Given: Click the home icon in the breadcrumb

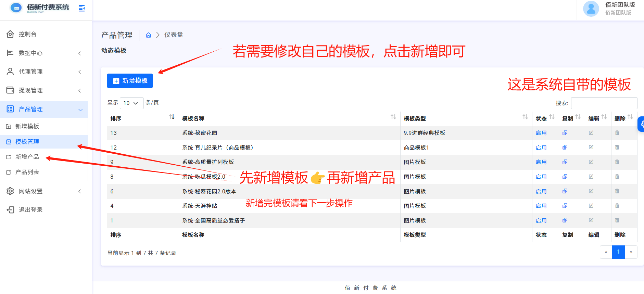Looking at the screenshot, I should point(149,35).
